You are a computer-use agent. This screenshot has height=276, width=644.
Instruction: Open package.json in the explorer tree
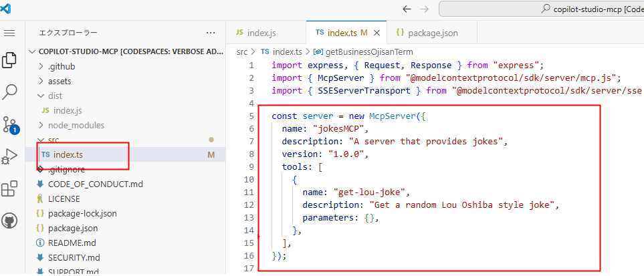(126, 229)
